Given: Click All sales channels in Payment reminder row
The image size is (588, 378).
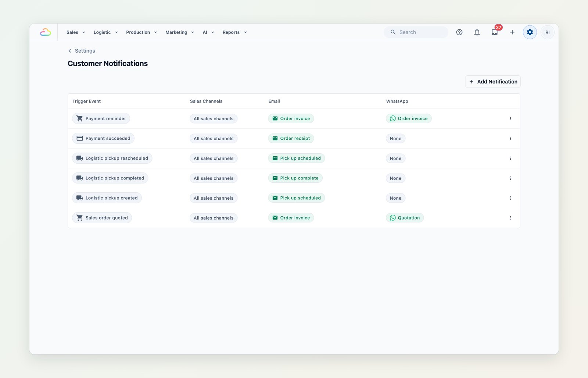Looking at the screenshot, I should tap(214, 119).
